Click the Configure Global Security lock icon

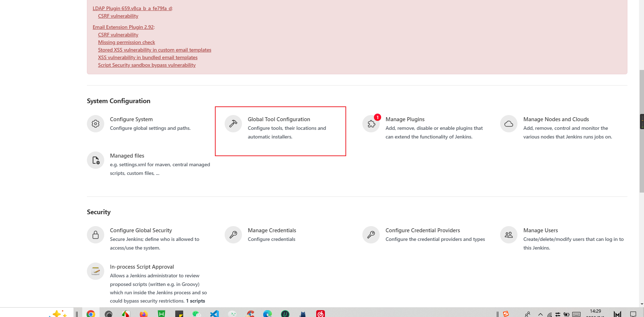pyautogui.click(x=96, y=235)
